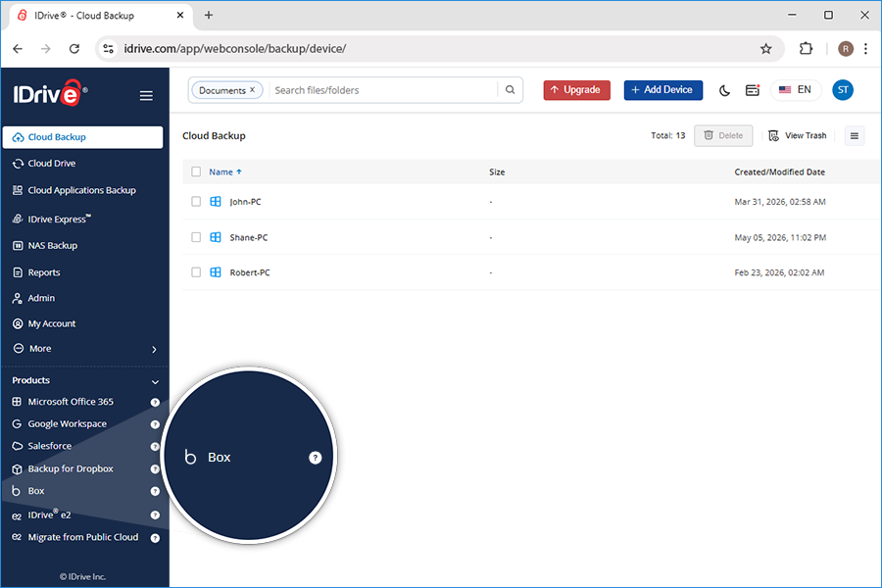
Task: Click the red Upgrade button
Action: tap(576, 90)
